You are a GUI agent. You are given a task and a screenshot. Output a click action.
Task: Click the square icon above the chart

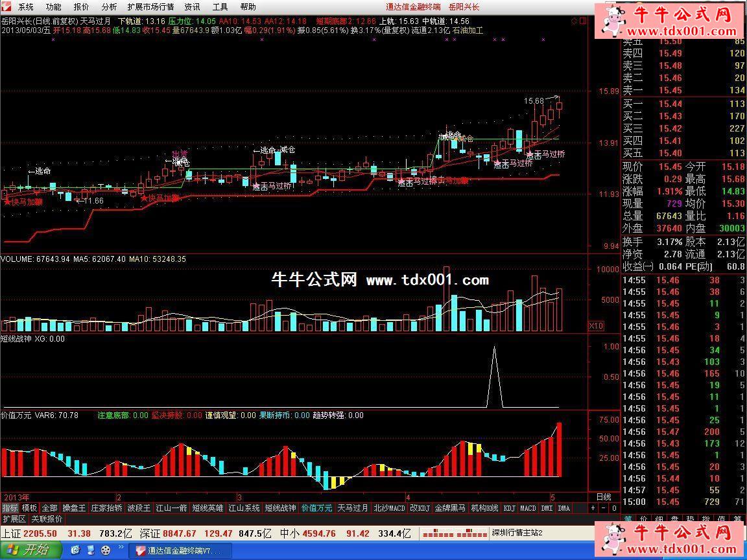point(583,21)
